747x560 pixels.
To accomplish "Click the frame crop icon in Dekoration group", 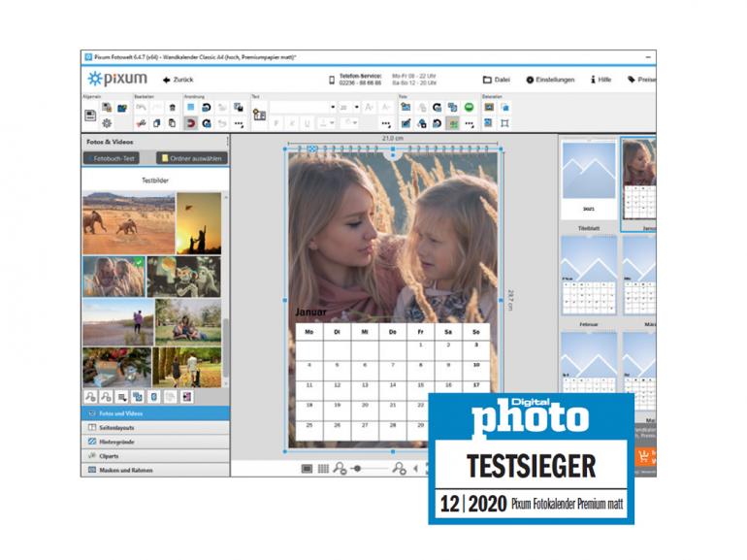I will pos(504,123).
